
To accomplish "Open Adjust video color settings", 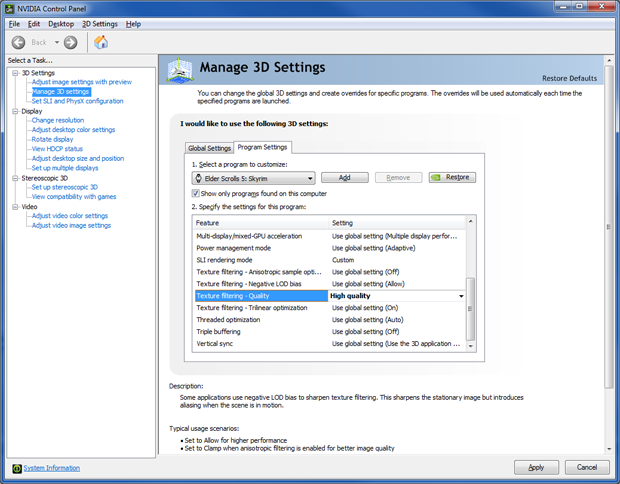I will (x=70, y=216).
